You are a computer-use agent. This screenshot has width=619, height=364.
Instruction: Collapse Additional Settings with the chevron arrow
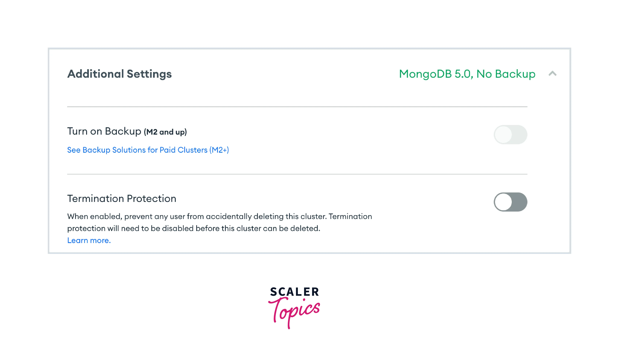click(x=552, y=74)
